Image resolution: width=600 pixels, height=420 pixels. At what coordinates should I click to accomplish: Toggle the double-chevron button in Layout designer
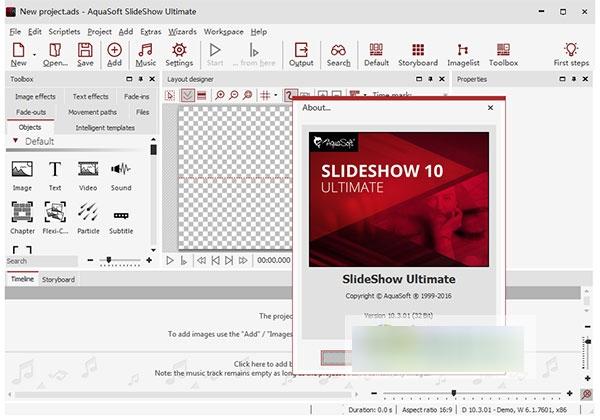pyautogui.click(x=187, y=95)
